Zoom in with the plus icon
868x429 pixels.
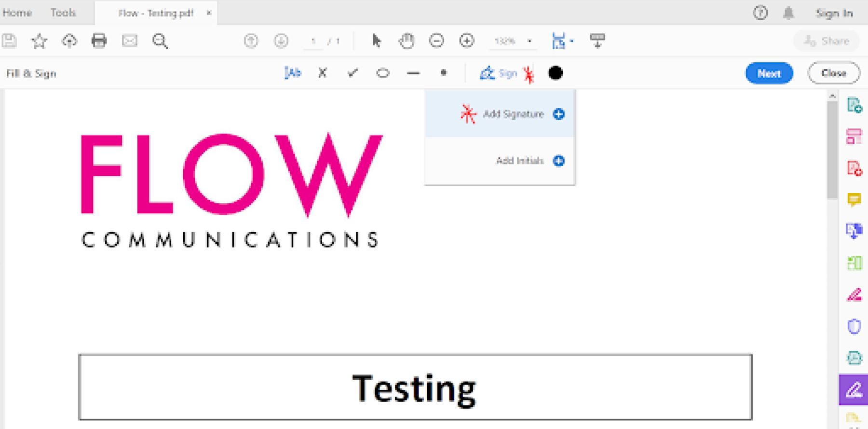click(x=466, y=41)
